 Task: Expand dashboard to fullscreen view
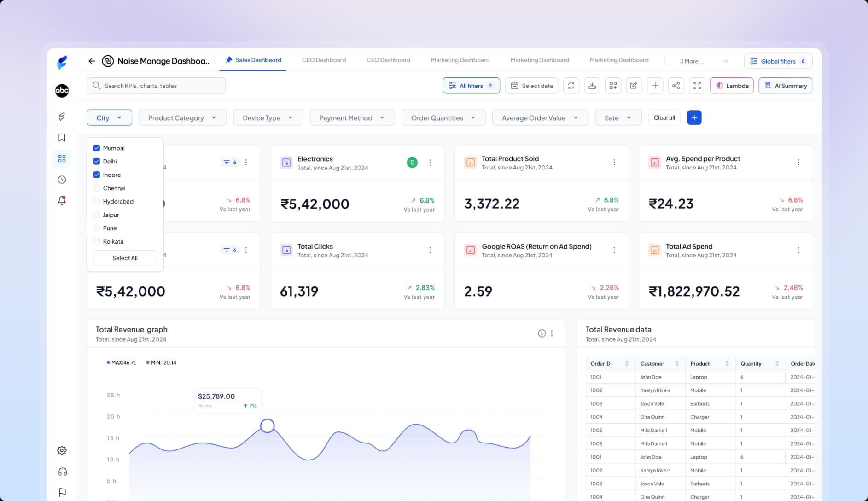pos(697,85)
